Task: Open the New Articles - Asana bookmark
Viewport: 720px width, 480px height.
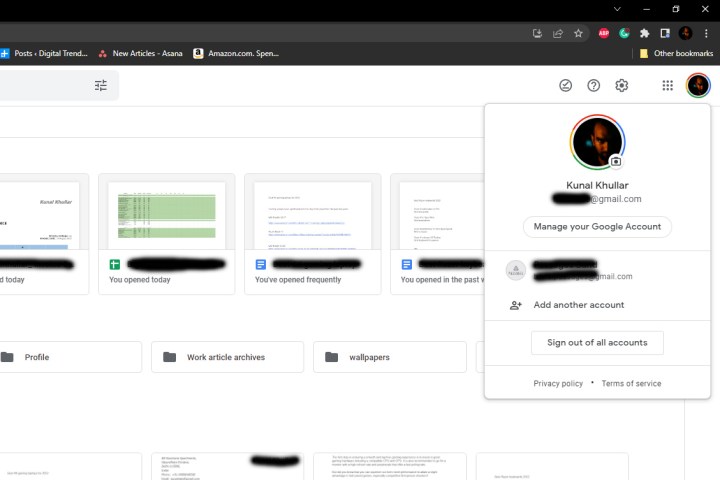Action: click(141, 53)
